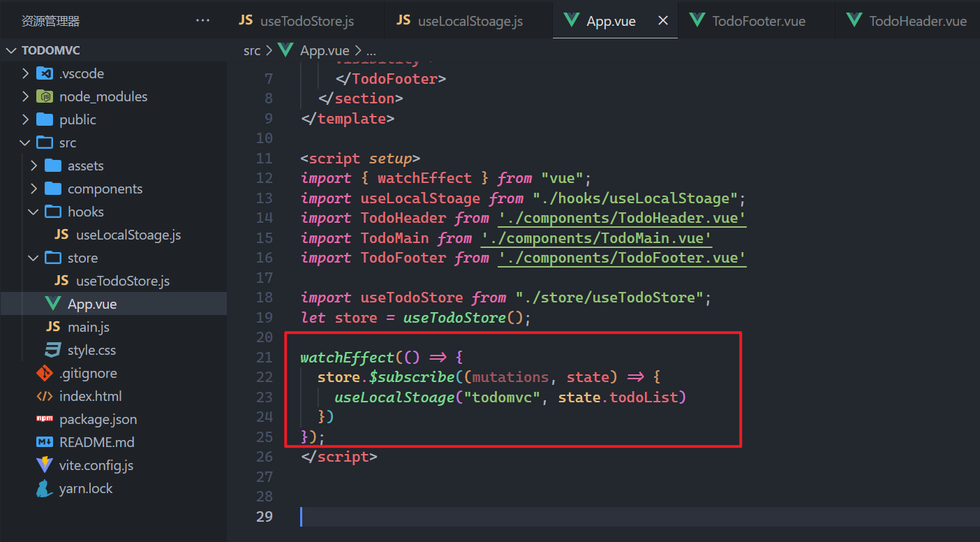The image size is (980, 542).
Task: Follow the './components/TodoMain.vue' import path
Action: pyautogui.click(x=597, y=238)
